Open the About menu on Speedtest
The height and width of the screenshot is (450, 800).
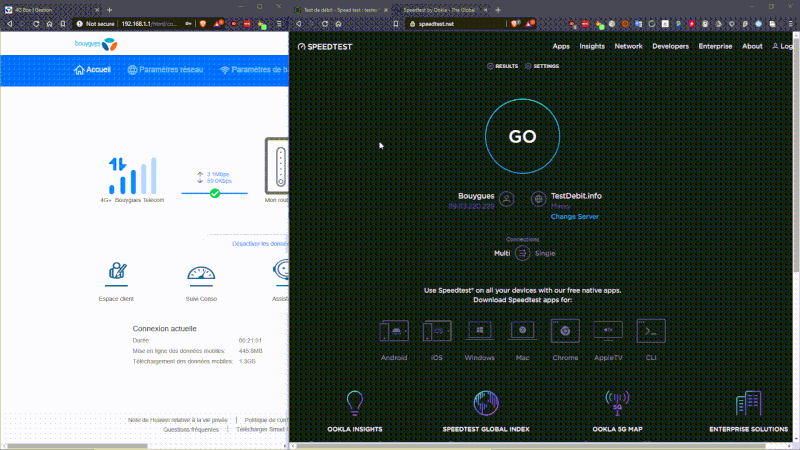pos(752,46)
